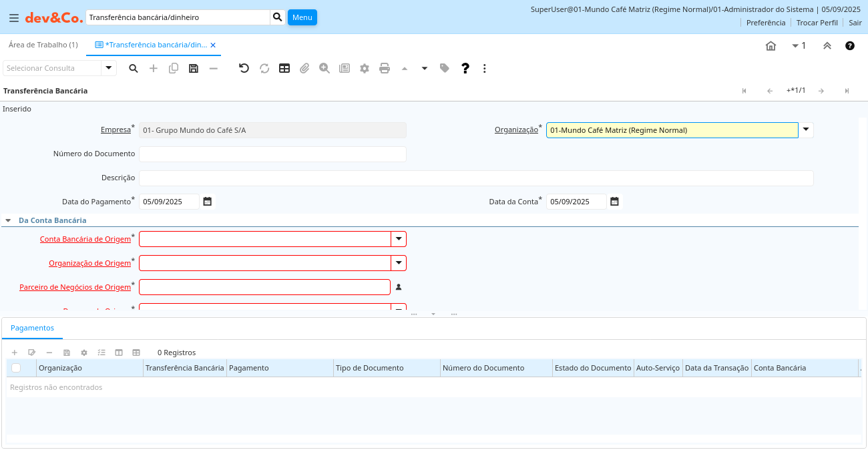Viewport: 868px width, 450px height.
Task: Click the blue Menu button
Action: click(x=302, y=17)
